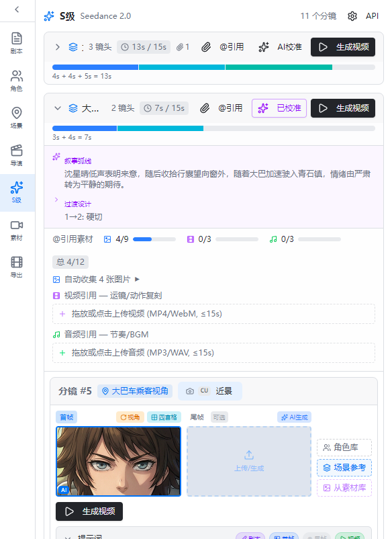Open the 导演 director clapperboard icon
This screenshot has width=392, height=539.
pos(17,155)
